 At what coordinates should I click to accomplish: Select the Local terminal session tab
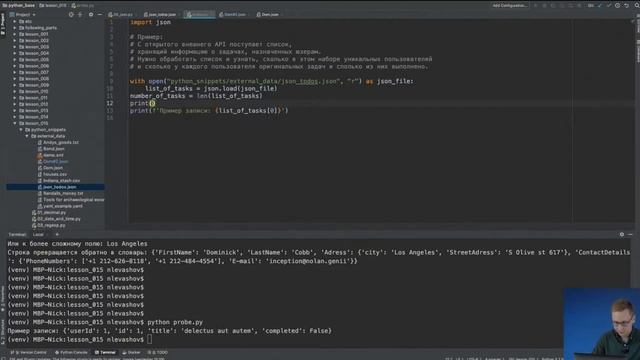click(x=38, y=234)
